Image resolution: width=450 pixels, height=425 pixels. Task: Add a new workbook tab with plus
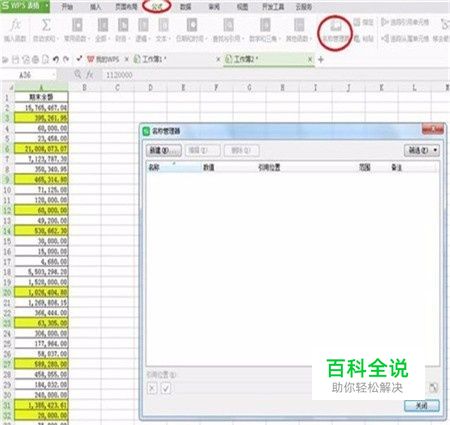[321, 60]
